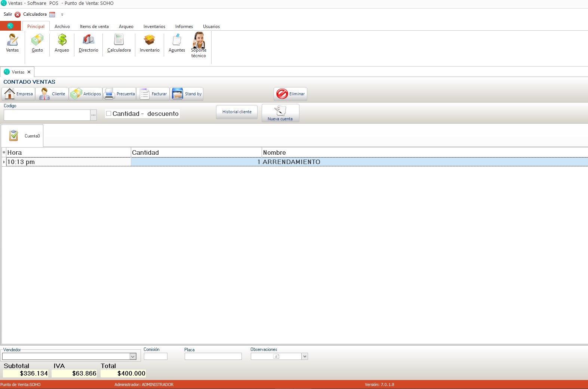Click Historial cliente button
Image resolution: width=588 pixels, height=389 pixels.
(x=237, y=112)
